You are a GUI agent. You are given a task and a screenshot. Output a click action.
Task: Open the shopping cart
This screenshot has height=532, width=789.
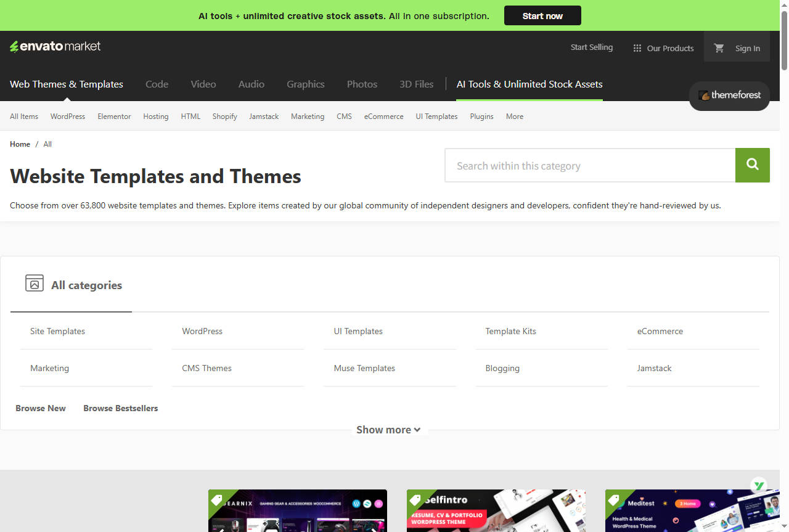[718, 47]
